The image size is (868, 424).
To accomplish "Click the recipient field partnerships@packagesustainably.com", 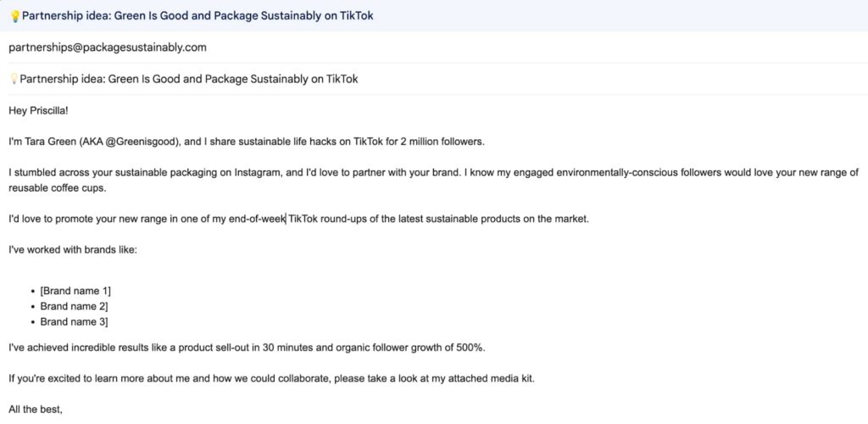I will click(x=108, y=47).
